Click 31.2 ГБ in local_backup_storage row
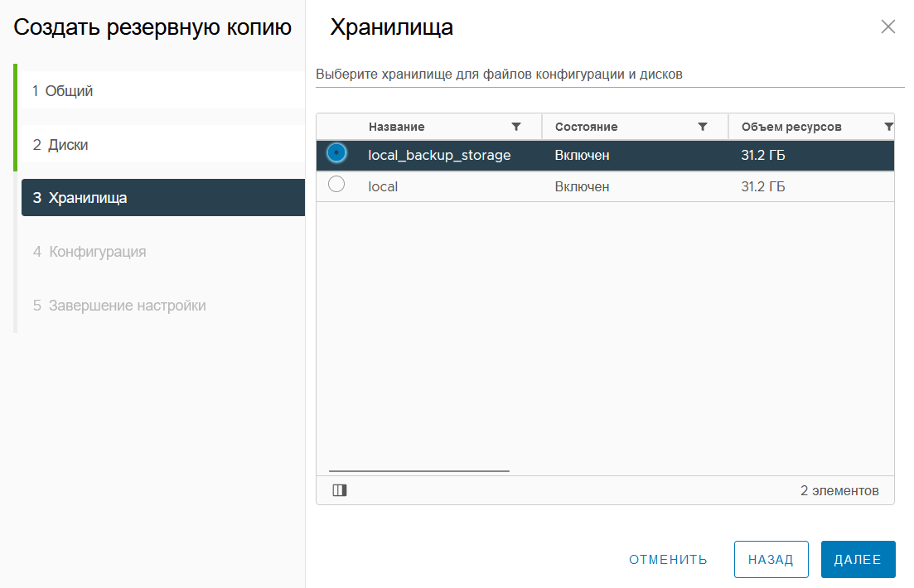The height and width of the screenshot is (588, 914). click(763, 155)
